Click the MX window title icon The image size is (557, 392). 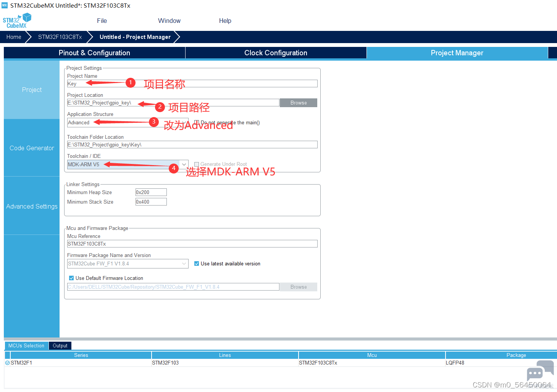pos(5,5)
